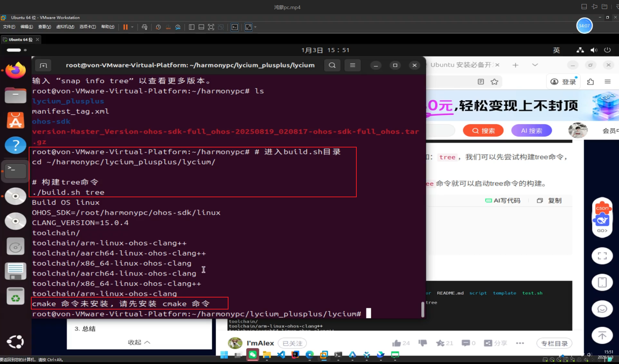Toggle the tab thumbnail bar in VMware
The image size is (619, 364).
tap(201, 27)
